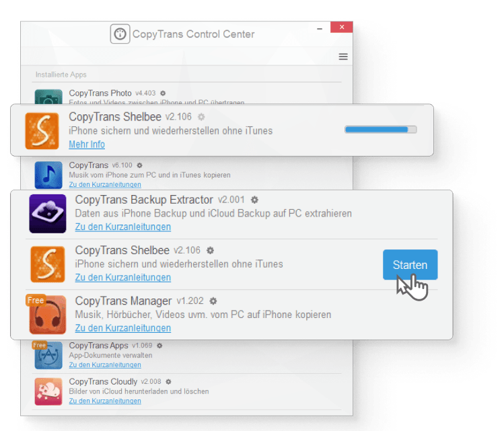Image resolution: width=504 pixels, height=431 pixels.
Task: Click Shelbee icon in the Starten row
Action: [48, 264]
